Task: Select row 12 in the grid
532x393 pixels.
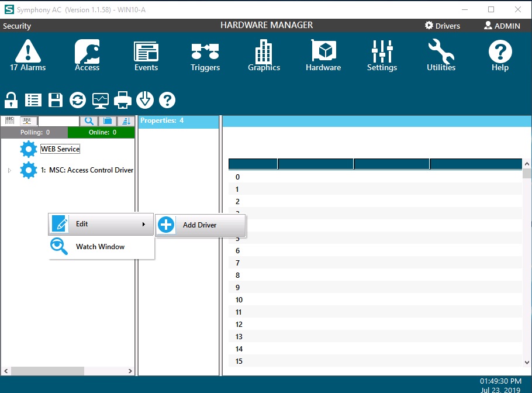Action: (x=375, y=324)
